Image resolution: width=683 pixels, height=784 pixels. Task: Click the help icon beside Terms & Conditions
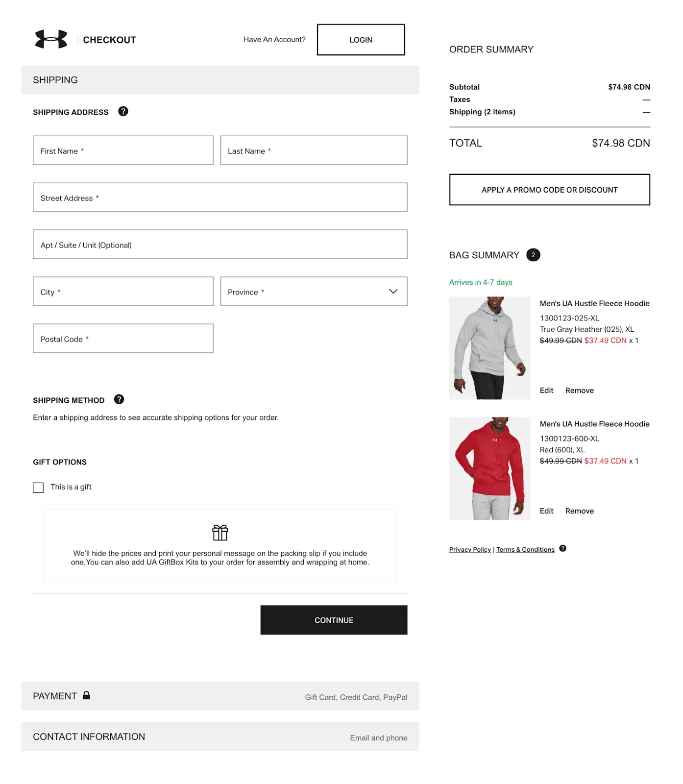click(x=562, y=549)
